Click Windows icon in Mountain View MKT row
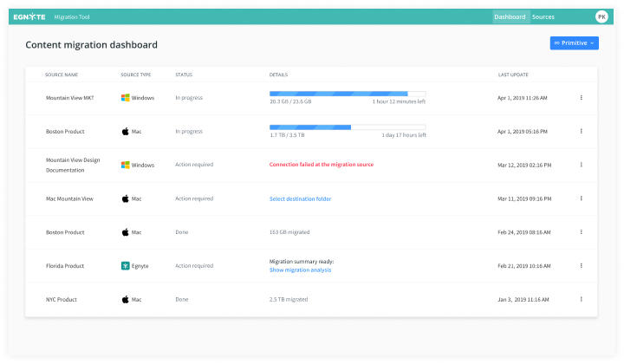This screenshot has height=364, width=624. pyautogui.click(x=126, y=98)
